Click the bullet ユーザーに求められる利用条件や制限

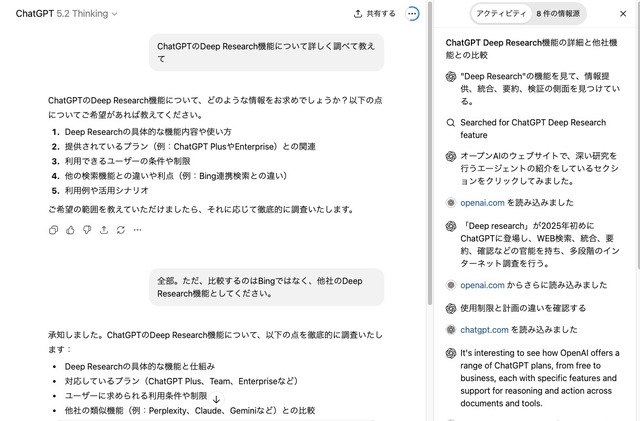pyautogui.click(x=136, y=396)
